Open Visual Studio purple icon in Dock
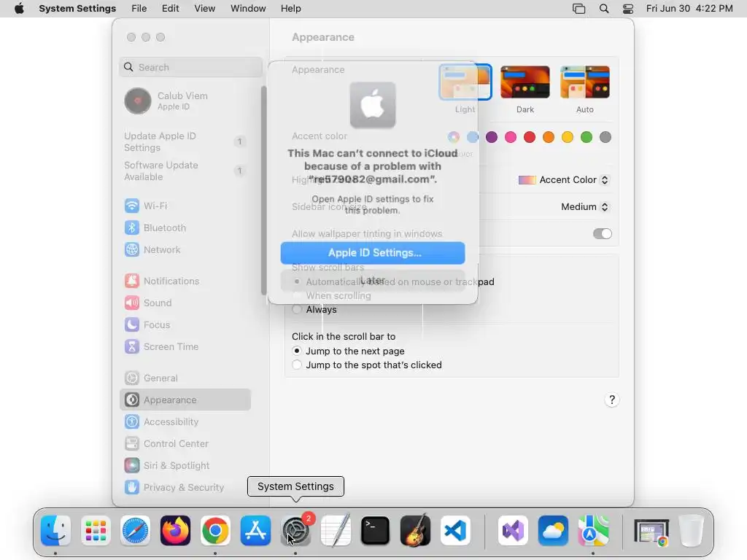The width and height of the screenshot is (747, 560). point(513,531)
